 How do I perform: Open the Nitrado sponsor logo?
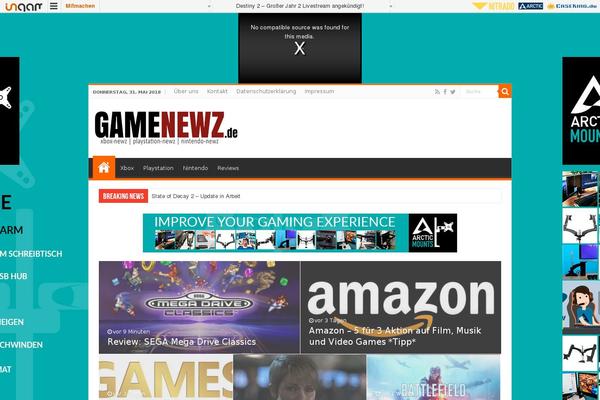point(493,6)
